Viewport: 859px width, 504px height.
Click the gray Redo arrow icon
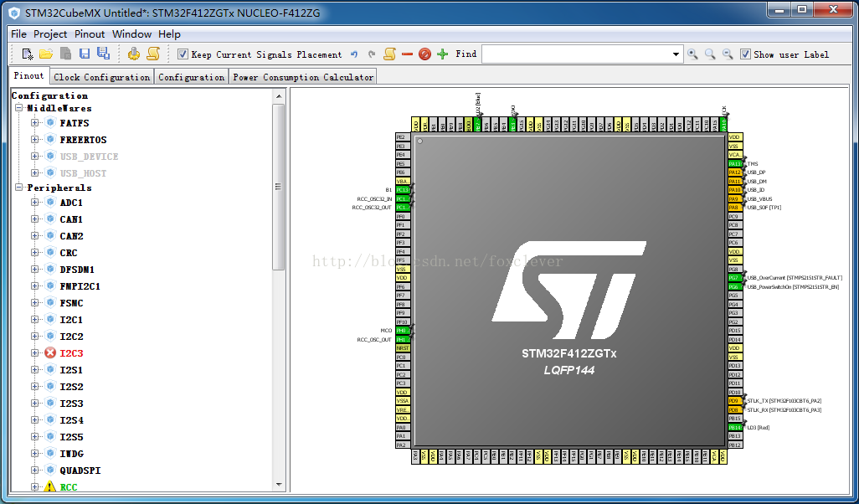(372, 54)
